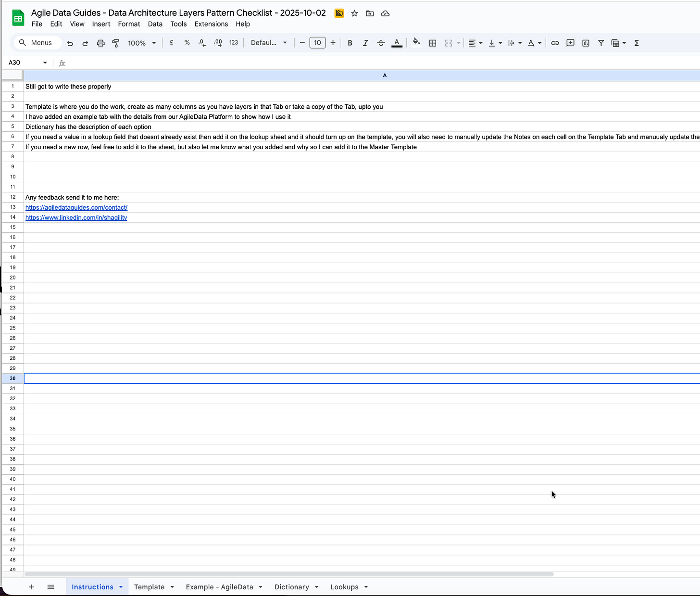700x596 pixels.
Task: Open the Edit menu
Action: click(x=56, y=24)
